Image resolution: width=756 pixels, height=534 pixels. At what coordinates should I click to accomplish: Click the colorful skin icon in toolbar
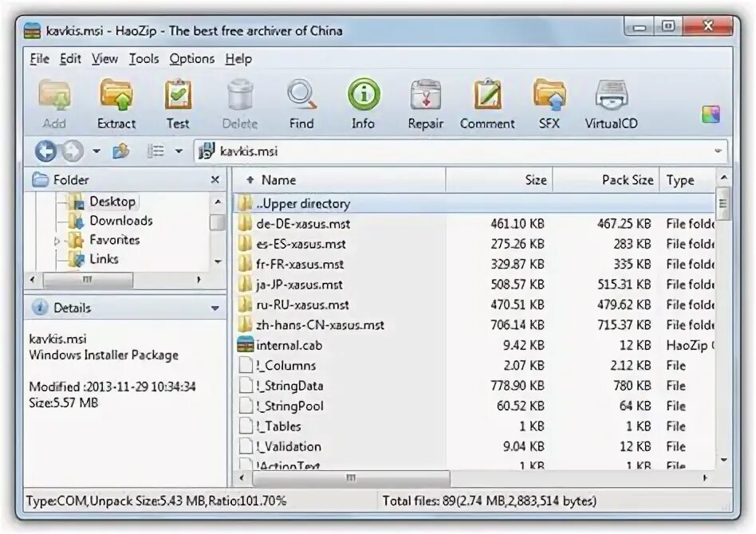(x=711, y=115)
